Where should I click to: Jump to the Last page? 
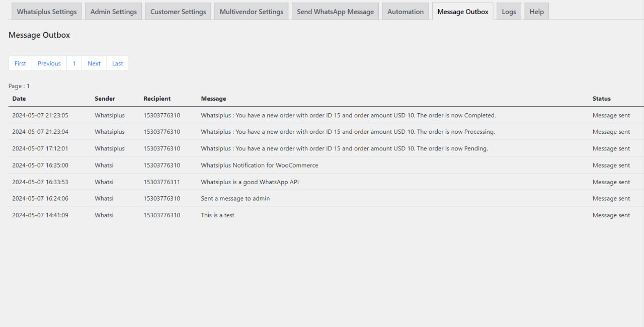pos(117,63)
